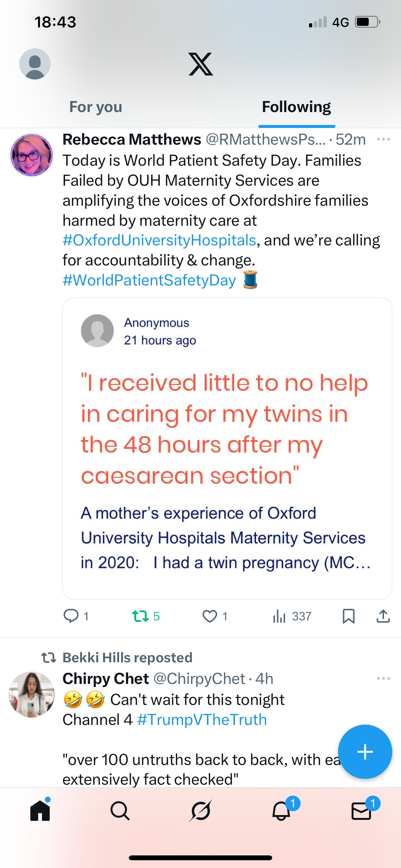Open more options on Rebecca Matthews' post
This screenshot has height=868, width=401.
(x=383, y=139)
